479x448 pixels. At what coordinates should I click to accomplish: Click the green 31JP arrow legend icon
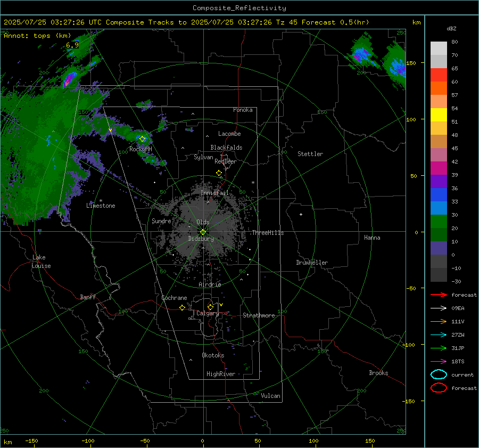click(439, 348)
